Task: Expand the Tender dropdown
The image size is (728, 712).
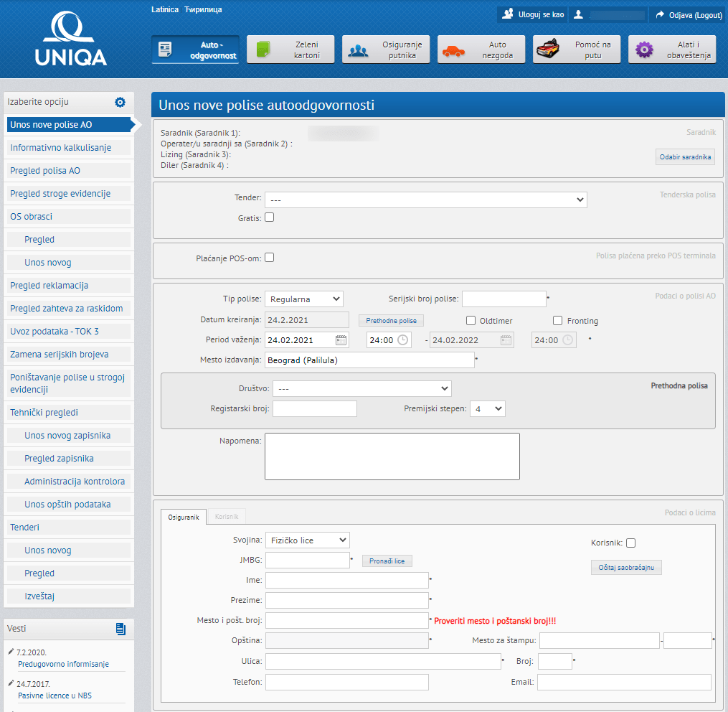Action: (425, 200)
